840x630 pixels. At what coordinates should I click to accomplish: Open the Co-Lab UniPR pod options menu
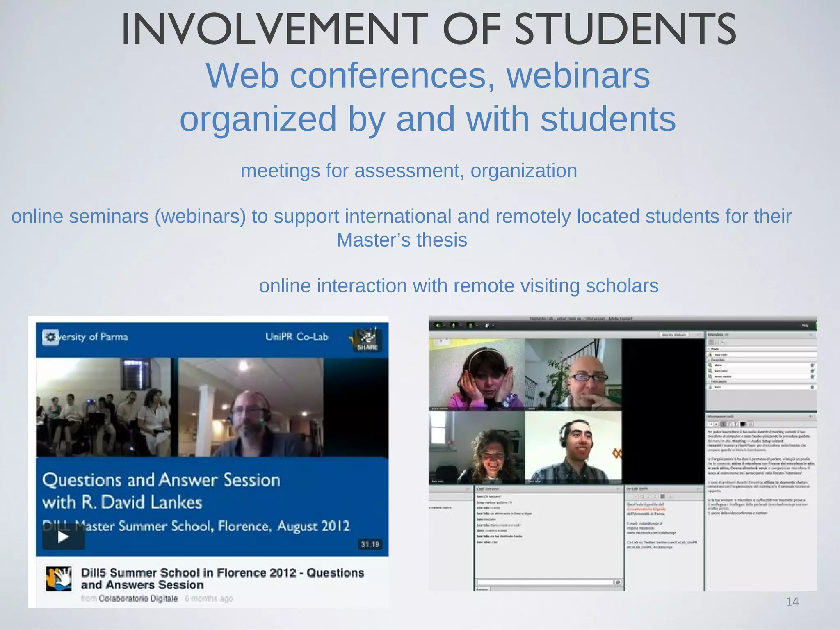698,489
